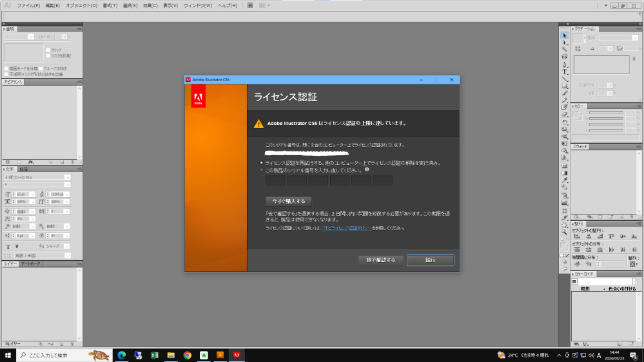Select the Pen tool

(564, 64)
